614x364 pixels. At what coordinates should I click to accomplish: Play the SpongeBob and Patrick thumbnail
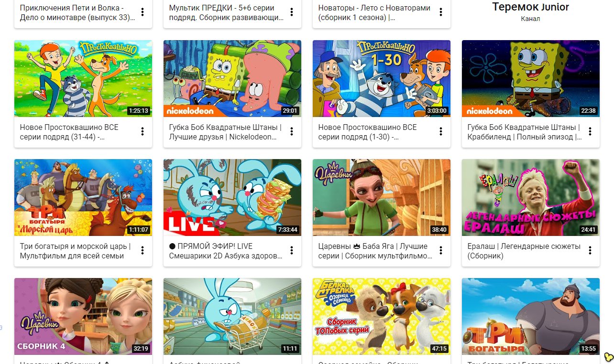[x=232, y=78]
